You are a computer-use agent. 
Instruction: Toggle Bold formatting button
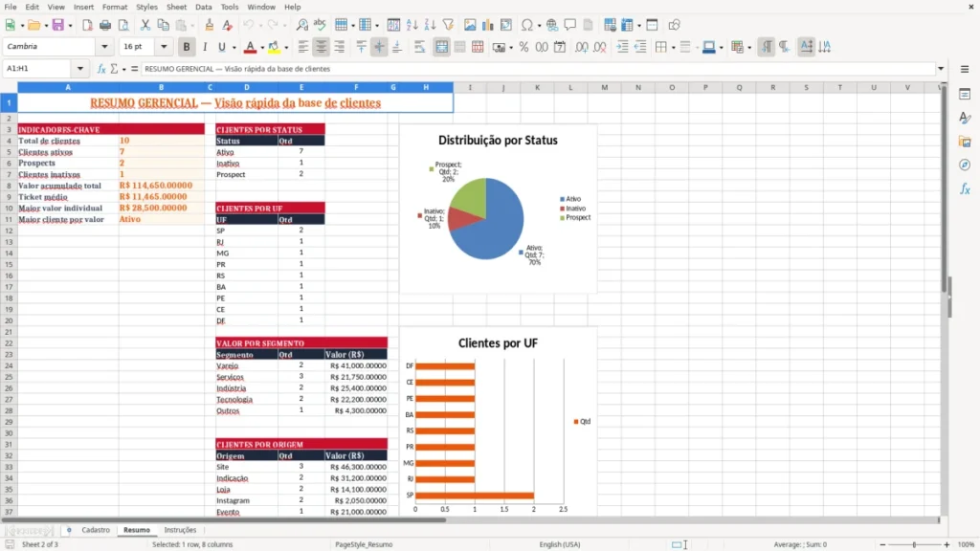(187, 47)
